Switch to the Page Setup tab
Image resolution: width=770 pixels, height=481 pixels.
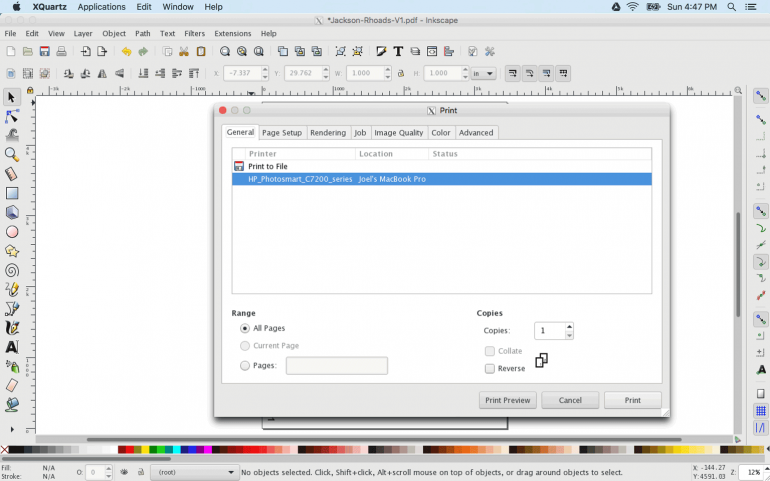pyautogui.click(x=282, y=132)
